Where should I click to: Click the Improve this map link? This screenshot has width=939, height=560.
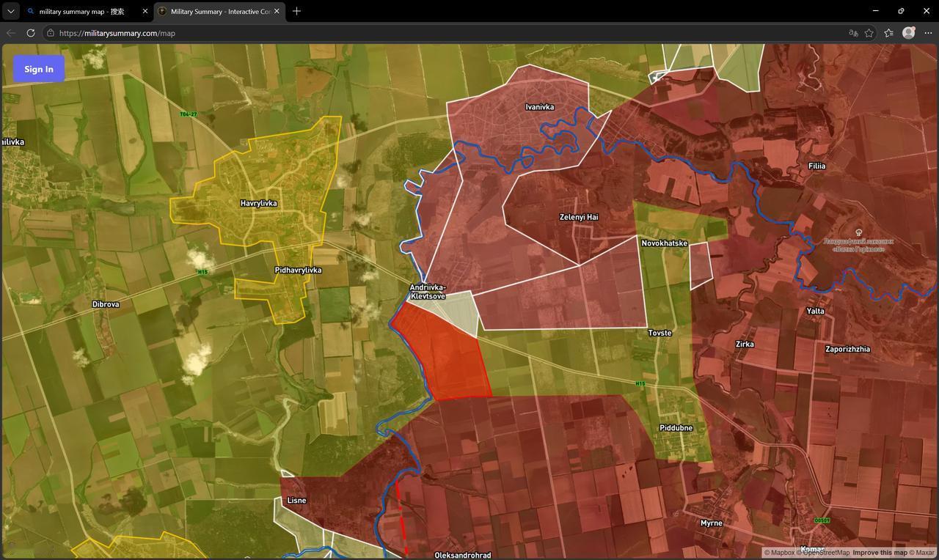point(880,553)
